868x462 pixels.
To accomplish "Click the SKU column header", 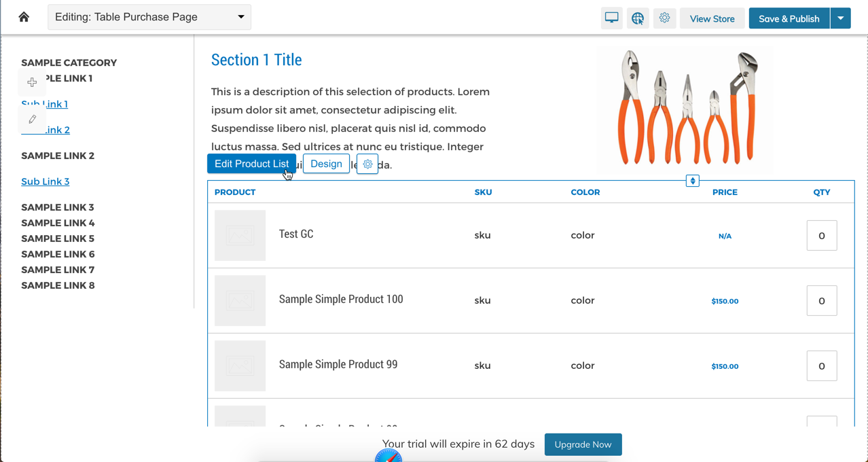I will point(483,192).
